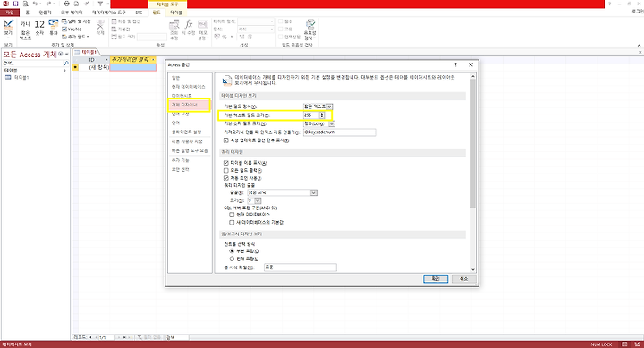Add a 숫자 (Number) field with the 12 icon
This screenshot has height=348, width=644.
[39, 28]
